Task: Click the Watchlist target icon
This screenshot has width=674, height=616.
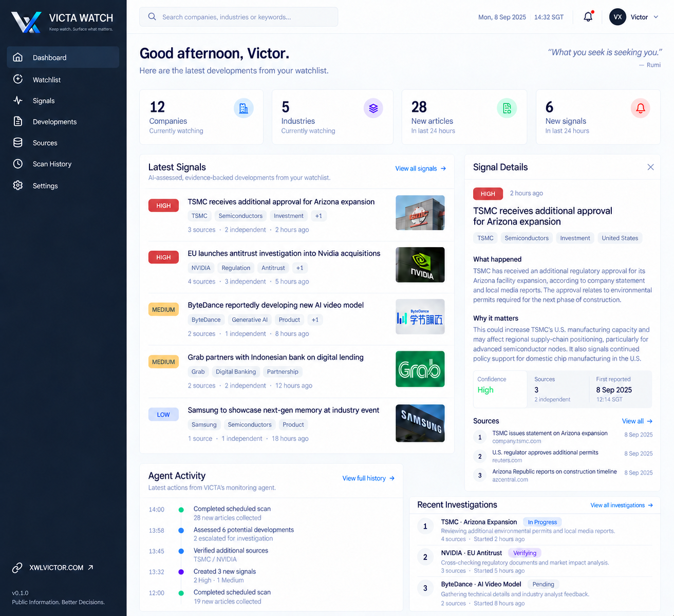Action: click(18, 79)
